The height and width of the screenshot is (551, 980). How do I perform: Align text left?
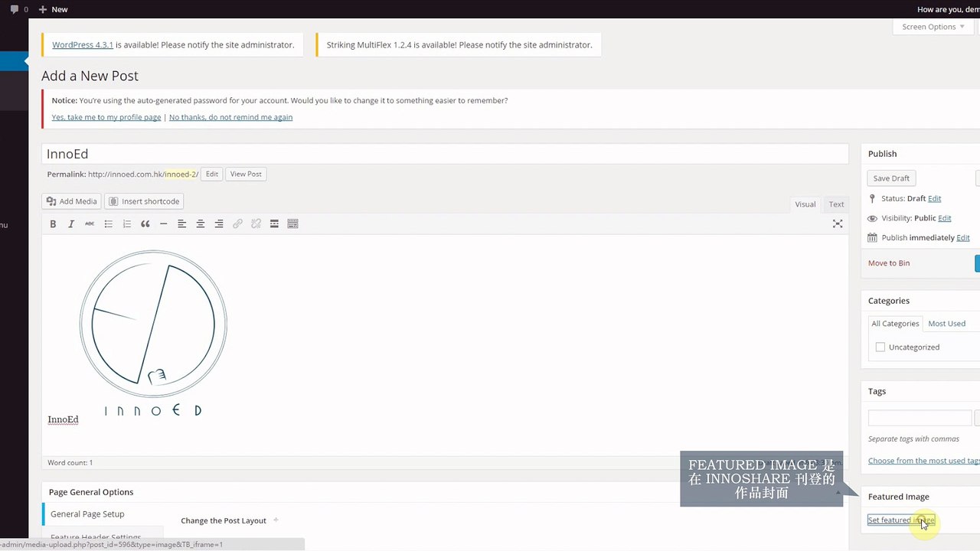[x=181, y=223]
